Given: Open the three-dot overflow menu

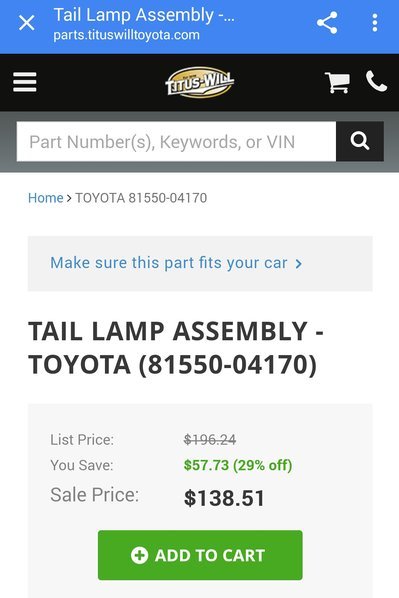Looking at the screenshot, I should pos(375,23).
